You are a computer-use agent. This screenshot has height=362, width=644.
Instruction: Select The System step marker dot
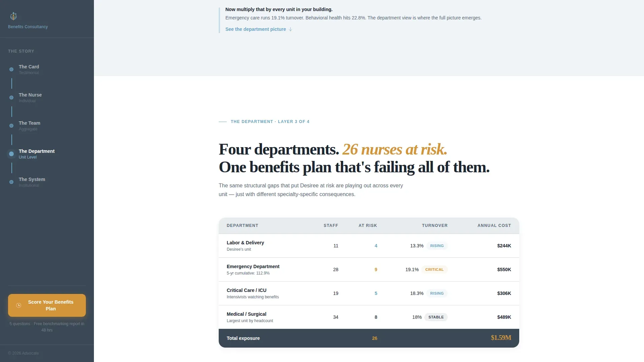pos(11,182)
